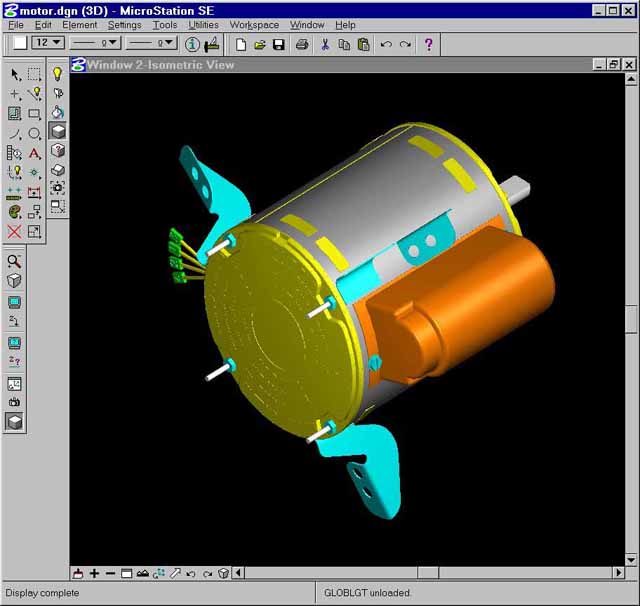
Task: Expand the line style dropdown
Action: coord(97,43)
